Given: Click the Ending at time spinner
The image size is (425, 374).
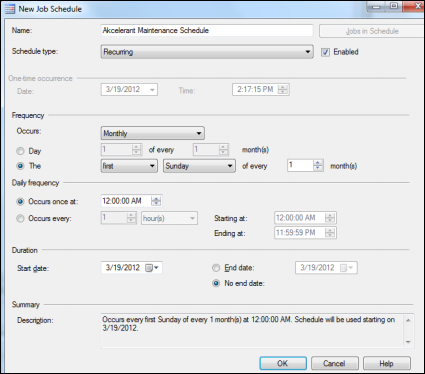Looking at the screenshot, I should point(330,233).
